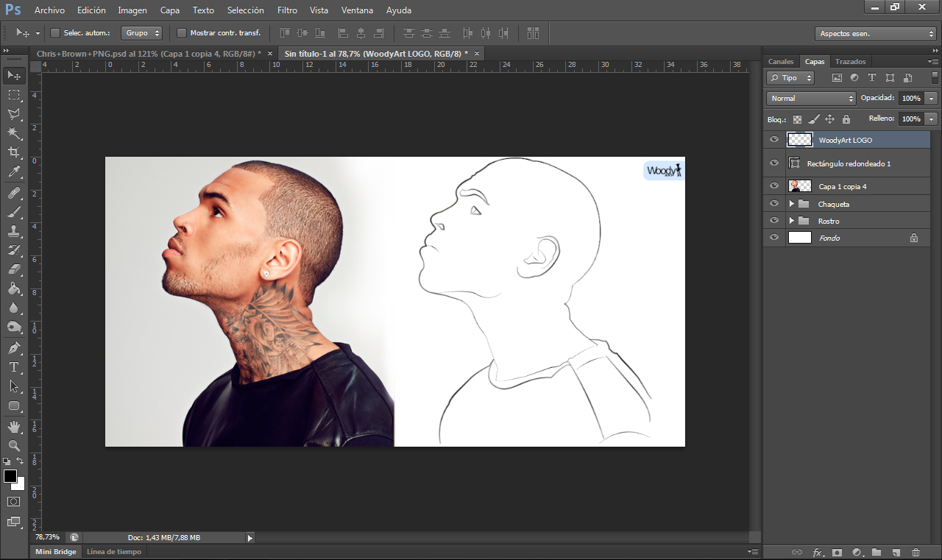Toggle Quick Mask mode
The height and width of the screenshot is (560, 942).
14,501
